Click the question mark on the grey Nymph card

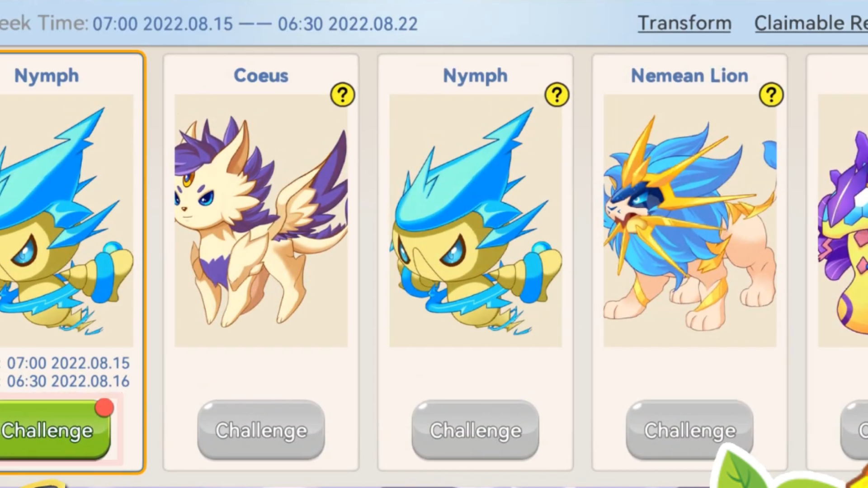tap(557, 95)
